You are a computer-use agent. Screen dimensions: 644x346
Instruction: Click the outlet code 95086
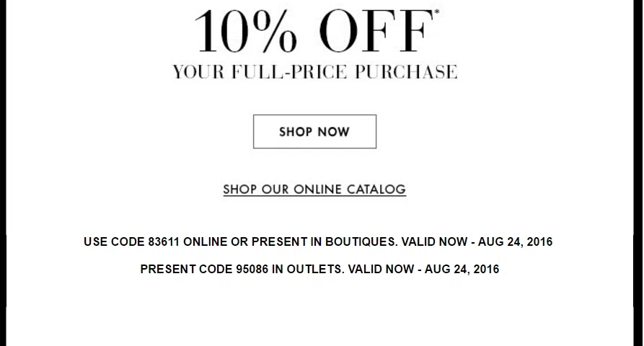252,270
